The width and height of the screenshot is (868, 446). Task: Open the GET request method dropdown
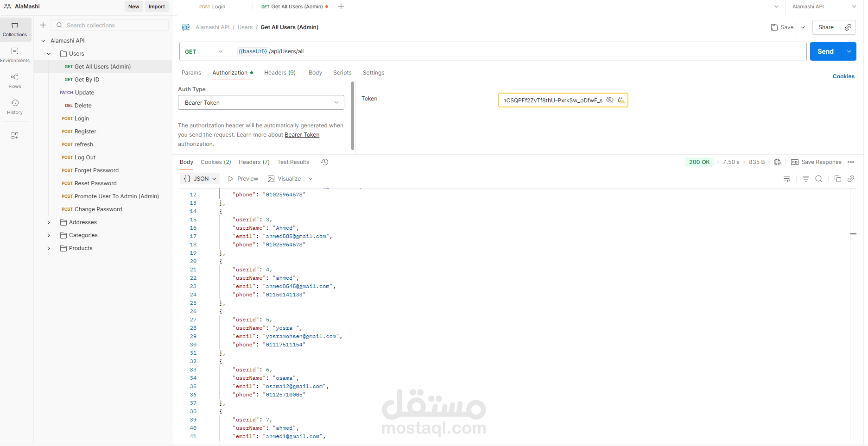tap(204, 51)
